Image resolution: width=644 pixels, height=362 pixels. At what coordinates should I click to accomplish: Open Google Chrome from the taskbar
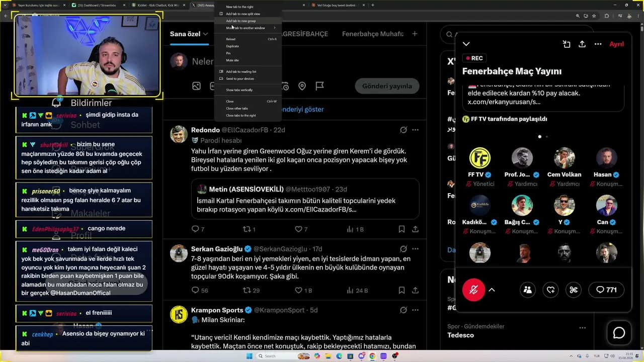[372, 356]
